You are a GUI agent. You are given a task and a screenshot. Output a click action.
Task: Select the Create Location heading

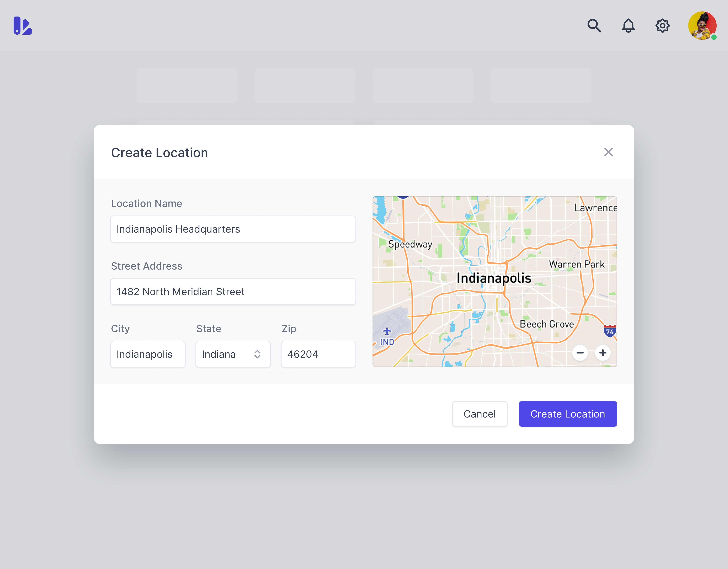[x=160, y=153]
